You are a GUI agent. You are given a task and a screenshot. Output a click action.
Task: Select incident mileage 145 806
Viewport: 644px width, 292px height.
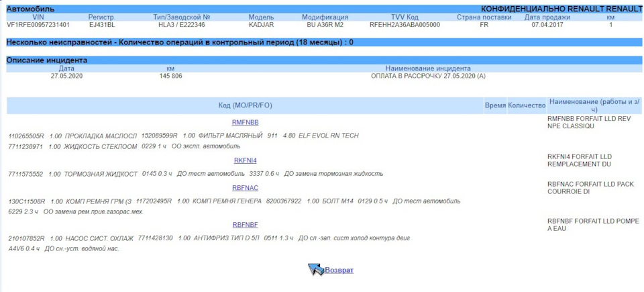click(171, 76)
